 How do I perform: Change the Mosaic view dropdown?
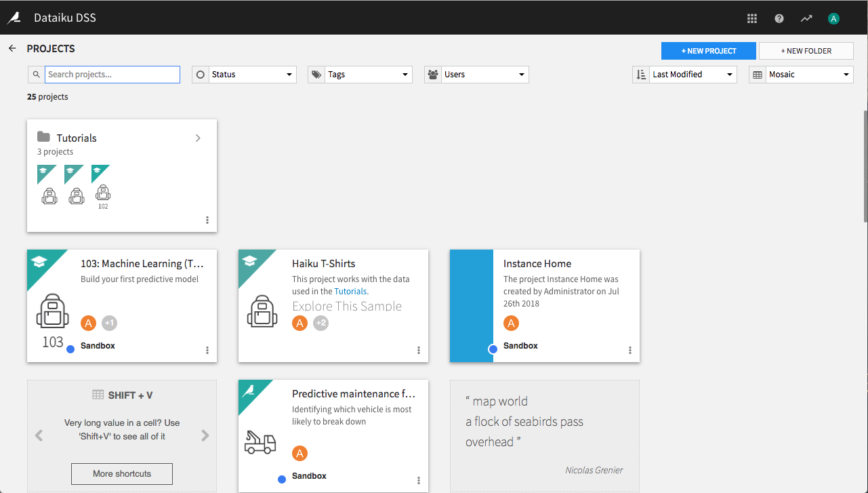click(x=810, y=74)
